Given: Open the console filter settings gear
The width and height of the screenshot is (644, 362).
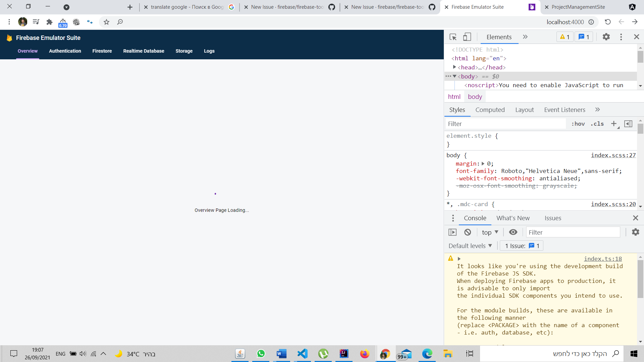Looking at the screenshot, I should (x=635, y=232).
